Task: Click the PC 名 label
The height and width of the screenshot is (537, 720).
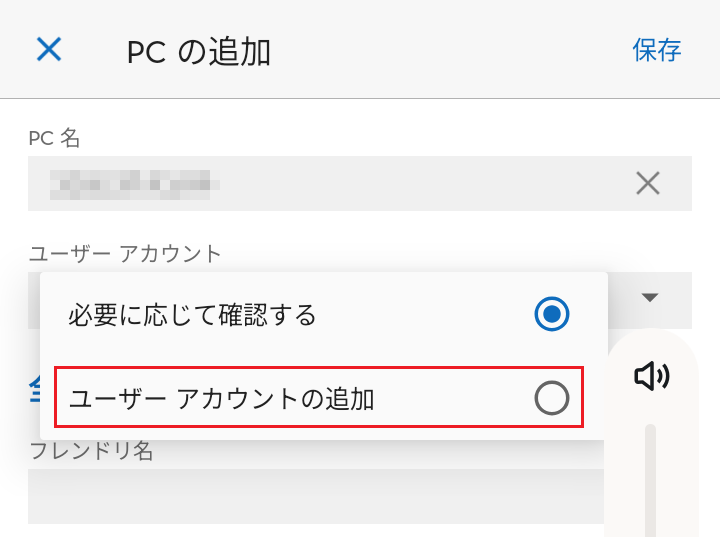Action: pyautogui.click(x=55, y=138)
